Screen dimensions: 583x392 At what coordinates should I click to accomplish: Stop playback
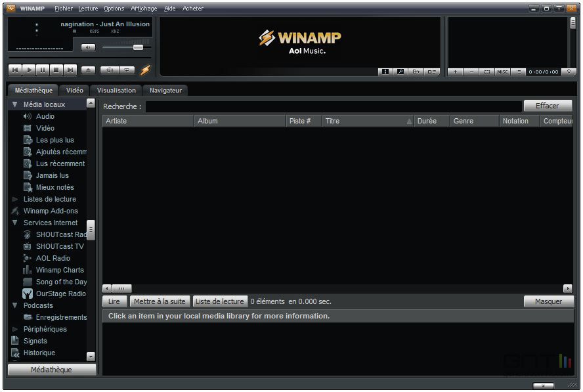[56, 70]
